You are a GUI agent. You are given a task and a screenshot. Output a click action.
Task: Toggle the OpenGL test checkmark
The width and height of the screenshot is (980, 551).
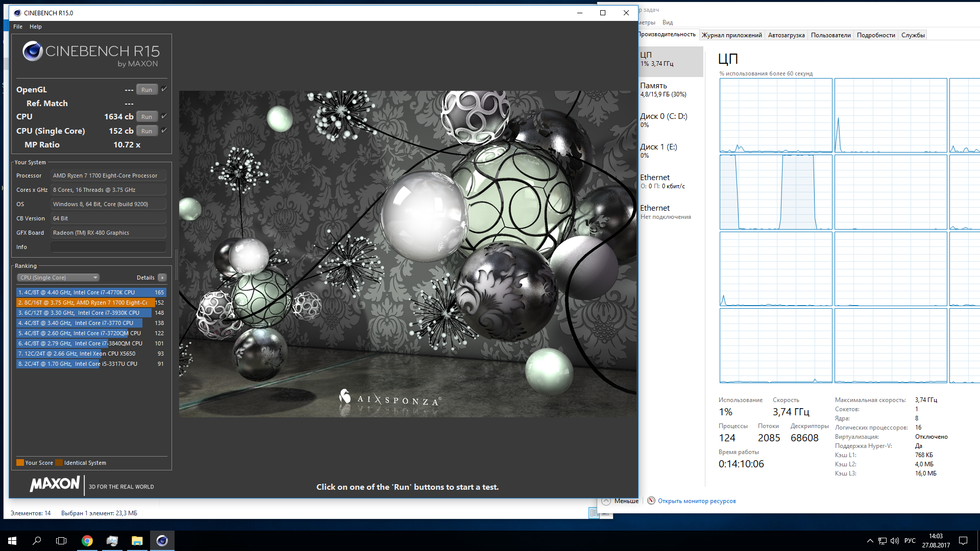tap(164, 89)
